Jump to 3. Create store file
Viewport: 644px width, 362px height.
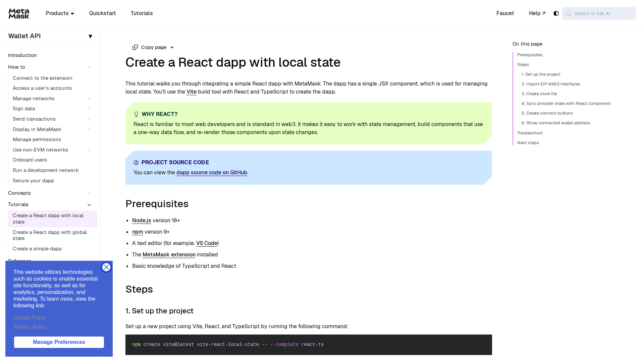(539, 94)
